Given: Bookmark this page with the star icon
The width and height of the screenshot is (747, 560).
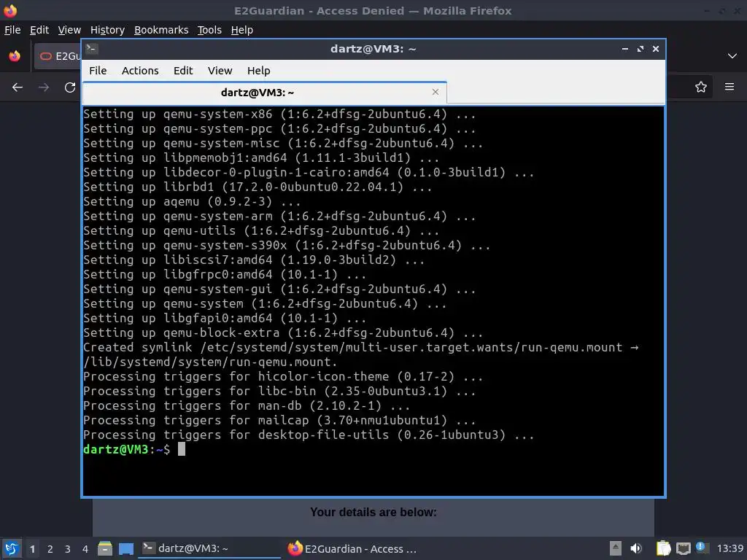Looking at the screenshot, I should pyautogui.click(x=701, y=87).
